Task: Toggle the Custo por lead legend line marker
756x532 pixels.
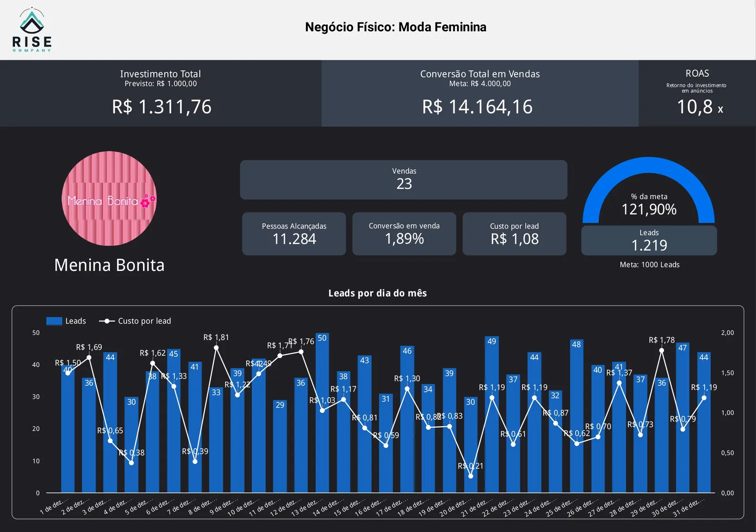Action: click(x=107, y=321)
